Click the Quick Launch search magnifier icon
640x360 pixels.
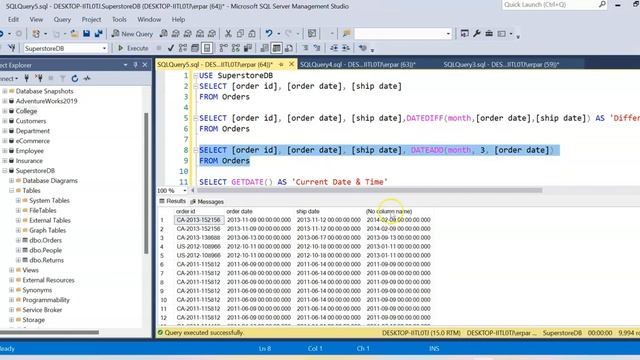602,4
